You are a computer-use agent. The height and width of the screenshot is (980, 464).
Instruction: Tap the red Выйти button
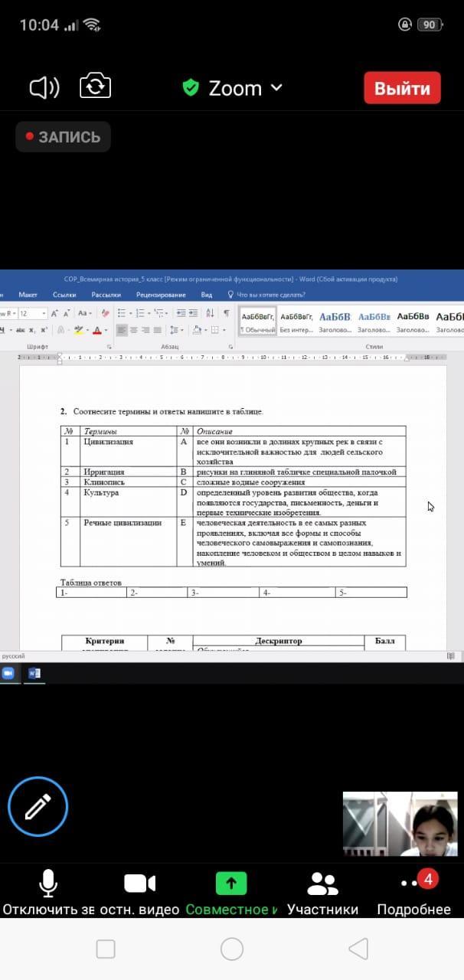[402, 88]
